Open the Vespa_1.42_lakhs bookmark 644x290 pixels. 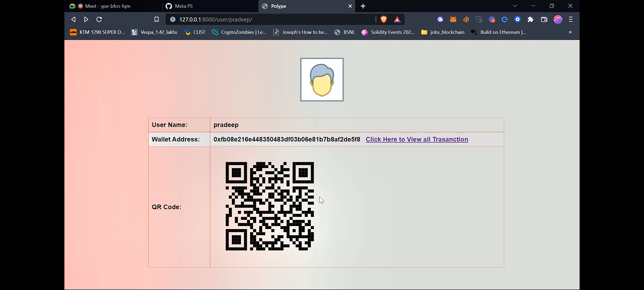[x=154, y=32]
